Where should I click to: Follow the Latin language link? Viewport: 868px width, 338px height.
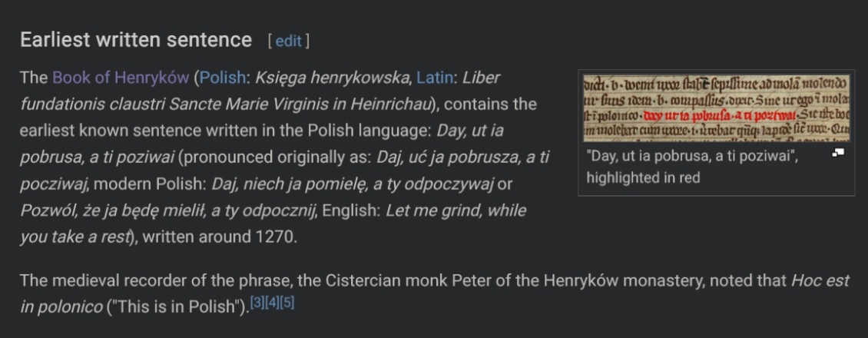(x=434, y=78)
